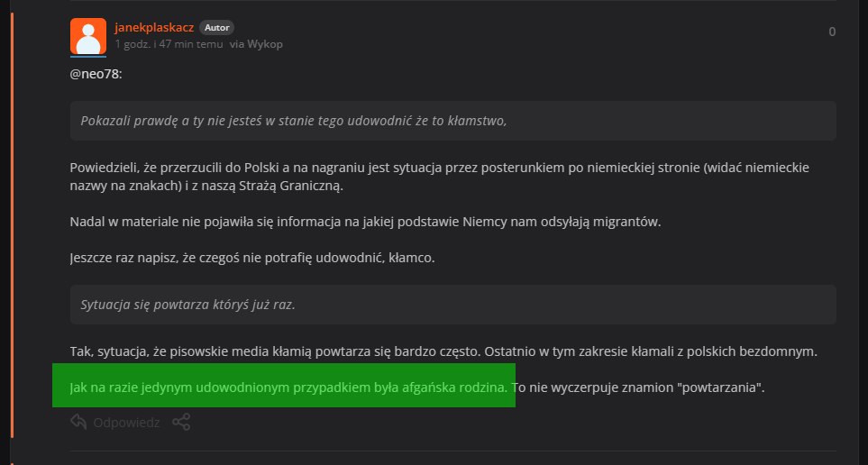This screenshot has height=465, width=868.
Task: Click the janekplaskacz user avatar
Action: pyautogui.click(x=87, y=35)
